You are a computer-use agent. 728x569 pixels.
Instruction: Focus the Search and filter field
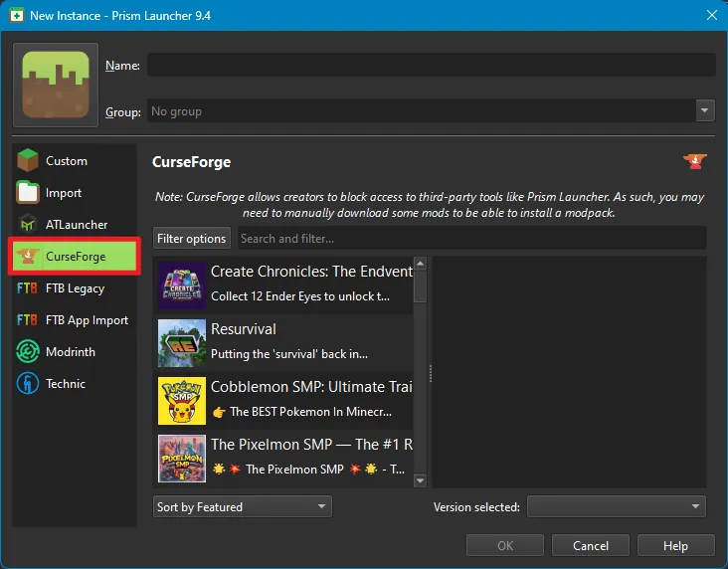tap(472, 238)
